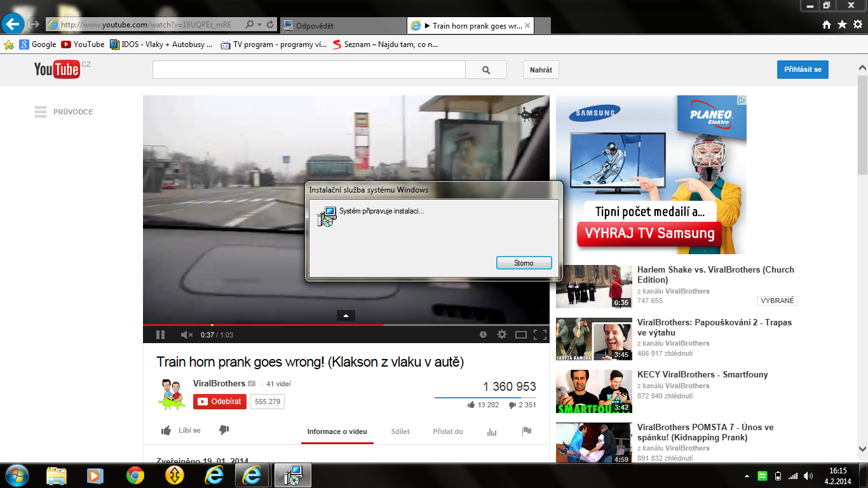Click the browser forward arrow
The width and height of the screenshot is (868, 488).
pos(34,25)
